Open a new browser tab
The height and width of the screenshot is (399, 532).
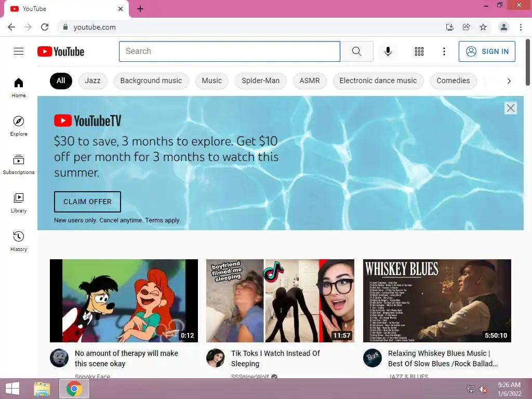click(x=140, y=9)
